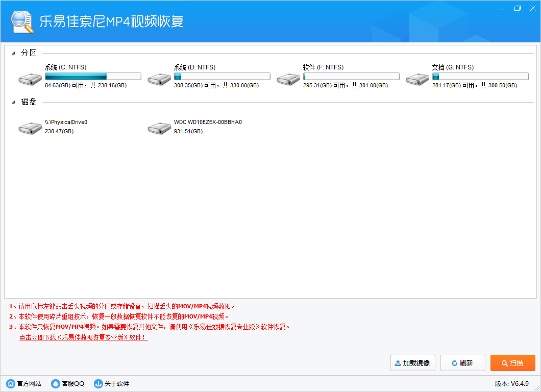Click the 加载镜像 button
The width and height of the screenshot is (541, 392).
413,363
